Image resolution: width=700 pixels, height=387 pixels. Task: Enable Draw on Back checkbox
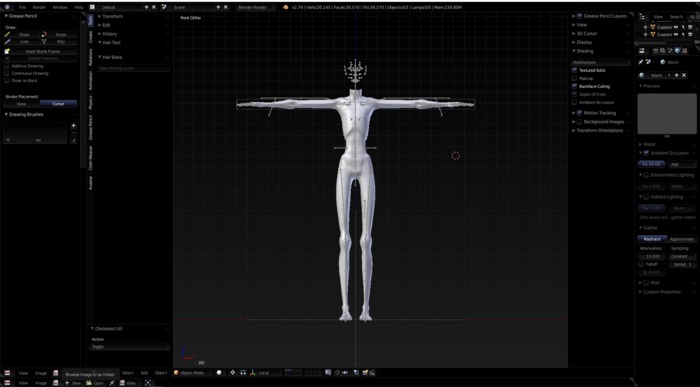7,80
